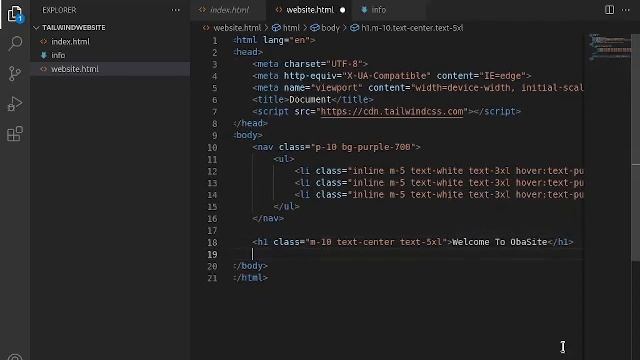Open the Search view icon
The height and width of the screenshot is (360, 640).
point(15,43)
